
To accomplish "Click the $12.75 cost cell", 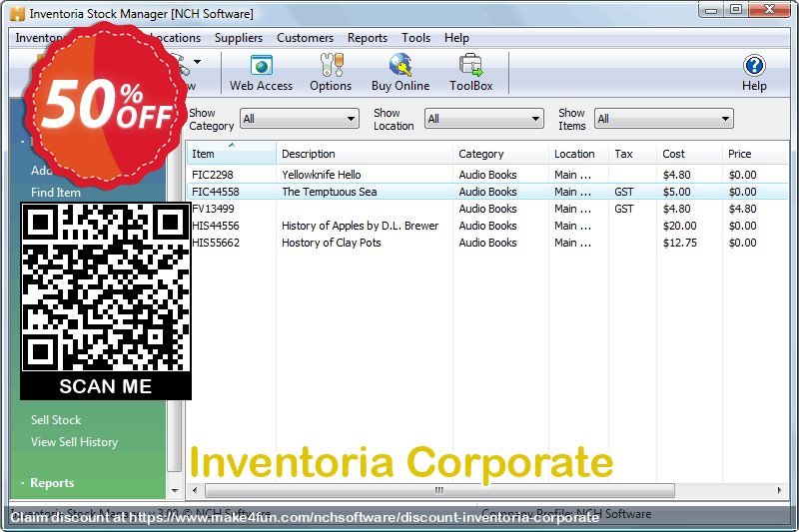I will pyautogui.click(x=679, y=243).
